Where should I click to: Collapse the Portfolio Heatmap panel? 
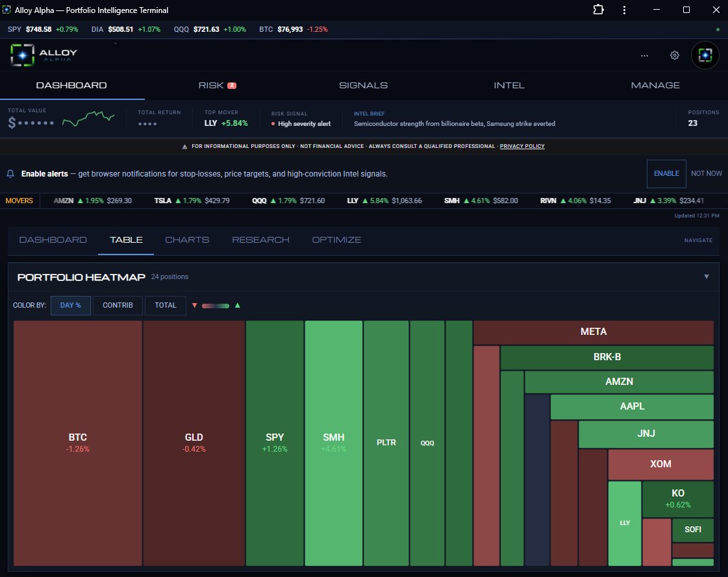706,276
